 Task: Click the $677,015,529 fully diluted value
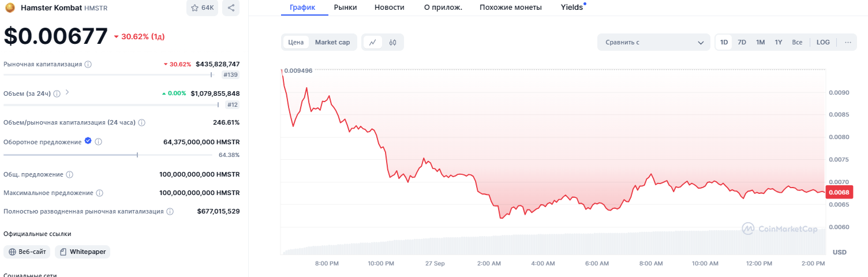(219, 212)
